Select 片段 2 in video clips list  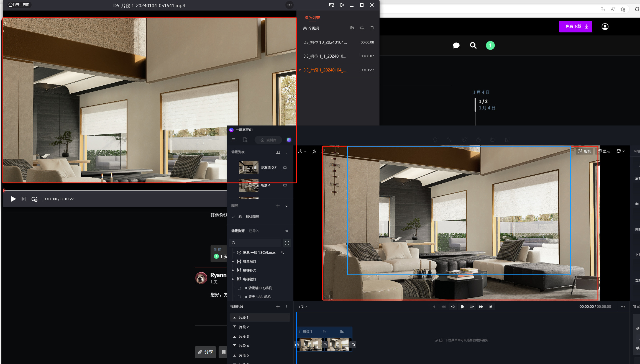pyautogui.click(x=244, y=327)
